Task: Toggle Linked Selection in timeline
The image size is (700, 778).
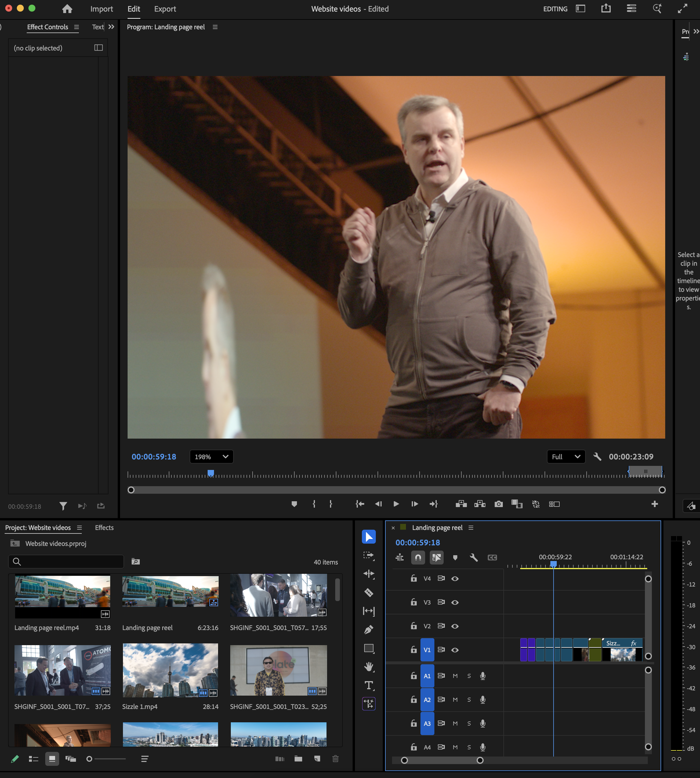Action: (x=436, y=558)
